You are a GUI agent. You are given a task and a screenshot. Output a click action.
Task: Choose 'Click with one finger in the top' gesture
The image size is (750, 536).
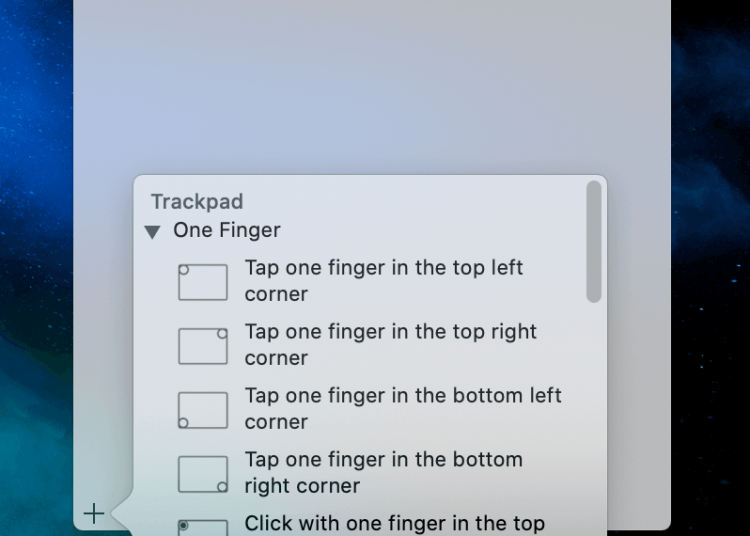click(x=394, y=523)
